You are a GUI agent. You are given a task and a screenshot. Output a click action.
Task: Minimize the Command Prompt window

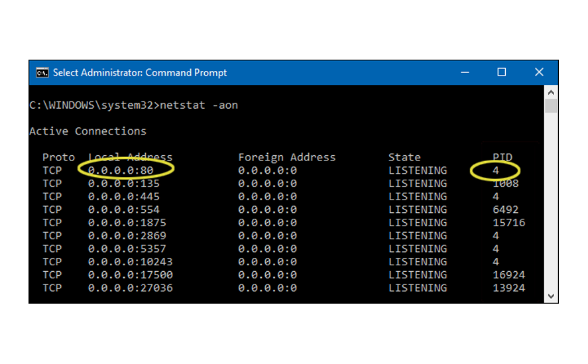pos(465,72)
